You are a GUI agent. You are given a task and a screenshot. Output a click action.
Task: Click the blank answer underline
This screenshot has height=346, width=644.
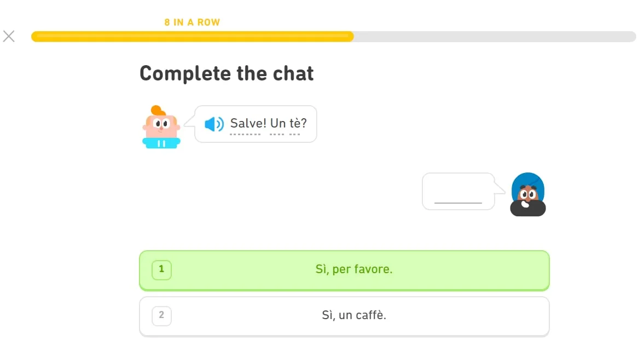coord(458,202)
